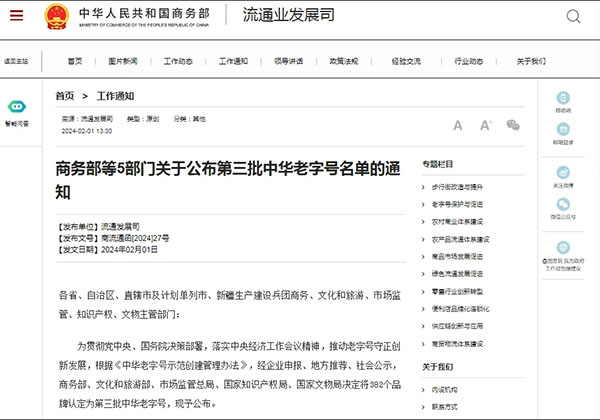Expand the 步行街改造与提升 item
Screen dimensions: 600x420
click(460, 187)
